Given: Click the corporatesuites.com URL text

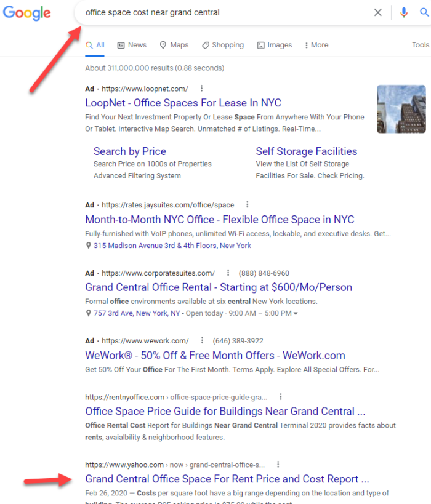Looking at the screenshot, I should 158,273.
